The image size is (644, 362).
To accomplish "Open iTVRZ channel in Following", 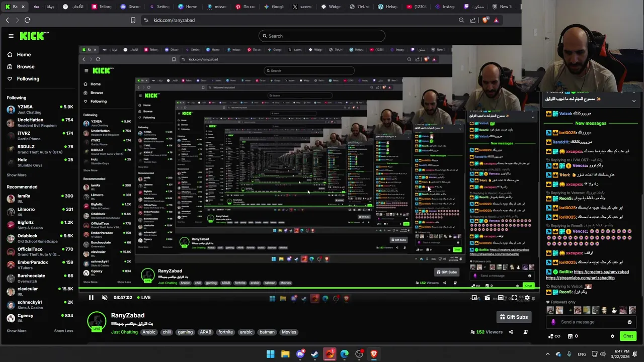I will [40, 136].
